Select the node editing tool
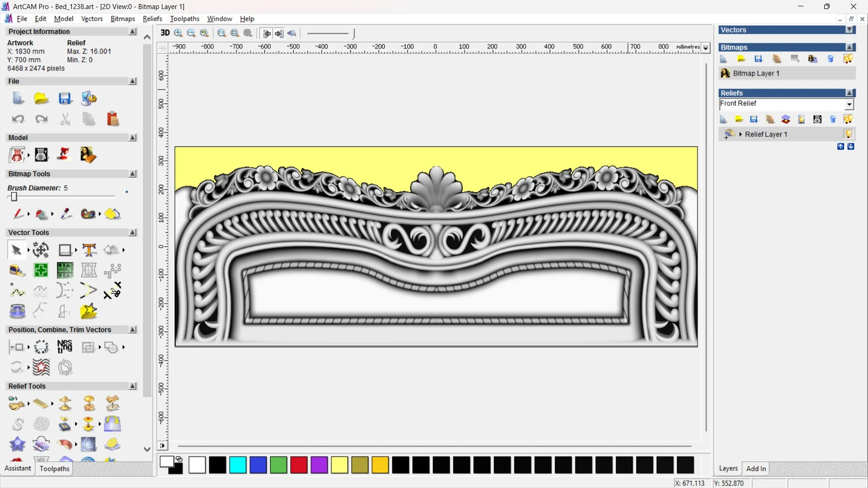The height and width of the screenshot is (488, 868). 17,291
